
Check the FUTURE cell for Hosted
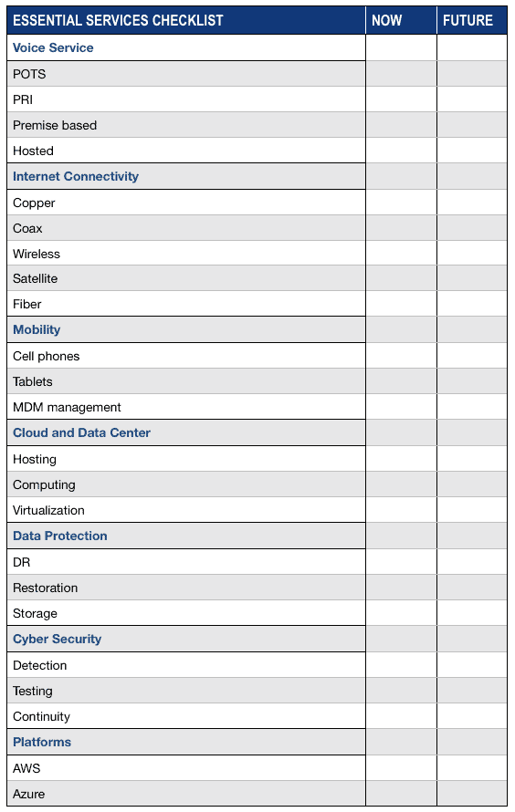pyautogui.click(x=472, y=151)
